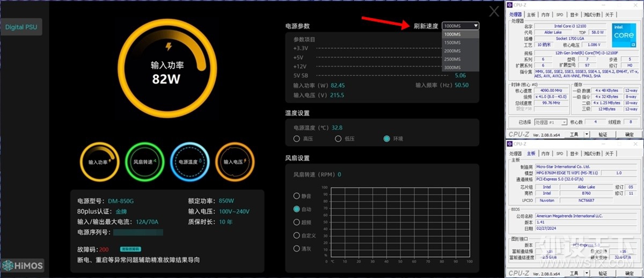
Task: Open 测试分数 tab in CPU-Z processor window
Action: coord(592,14)
